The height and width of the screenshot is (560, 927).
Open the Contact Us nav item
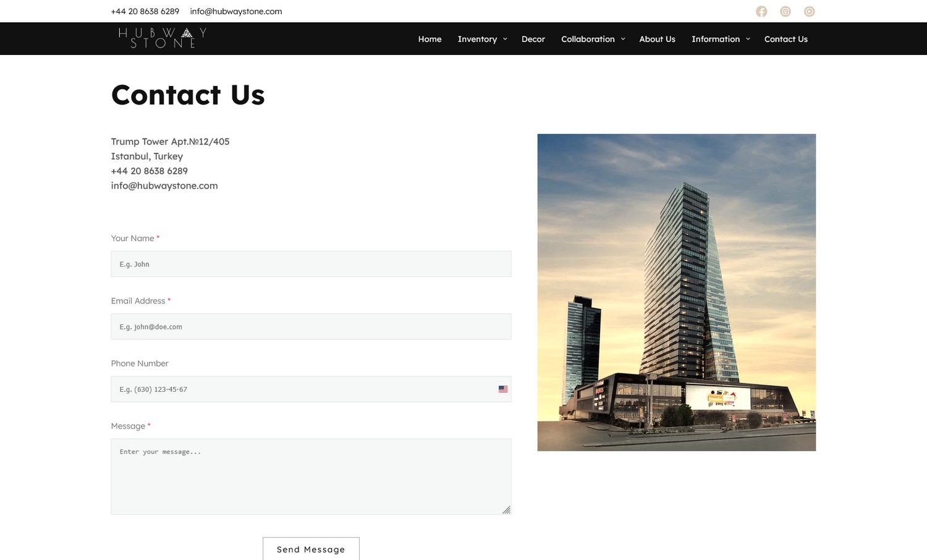785,39
